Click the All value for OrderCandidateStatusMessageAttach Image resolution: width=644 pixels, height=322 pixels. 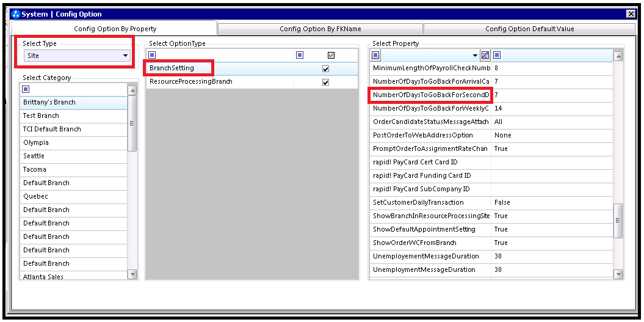(x=552, y=122)
